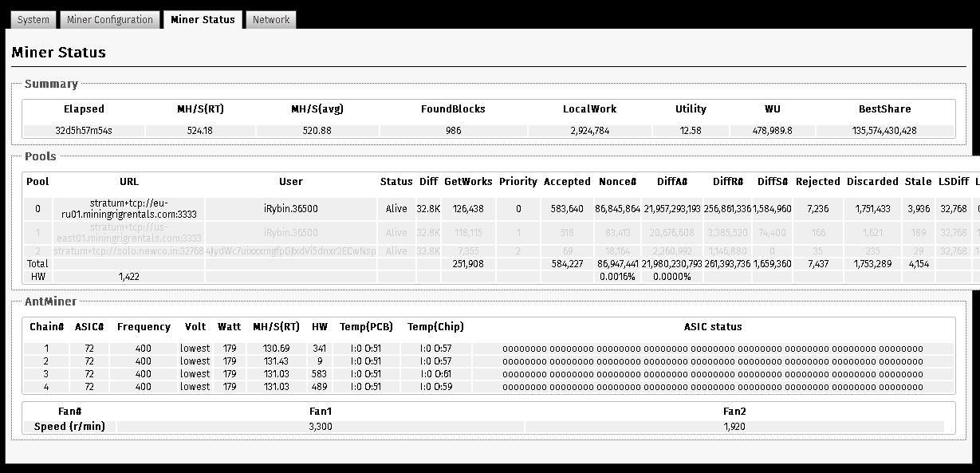Click chain 1 MH/S value 130.69
This screenshot has width=980, height=473.
(276, 349)
